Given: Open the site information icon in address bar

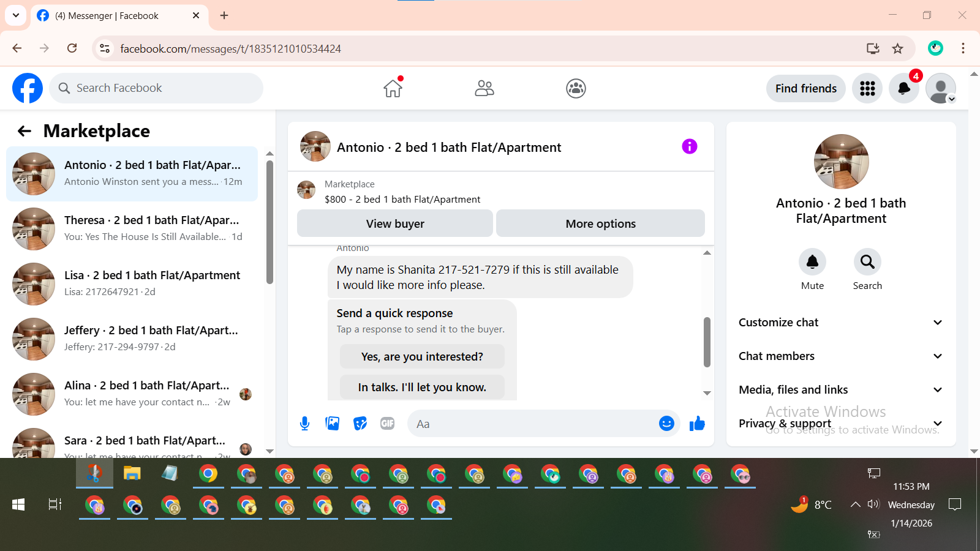Looking at the screenshot, I should [105, 48].
